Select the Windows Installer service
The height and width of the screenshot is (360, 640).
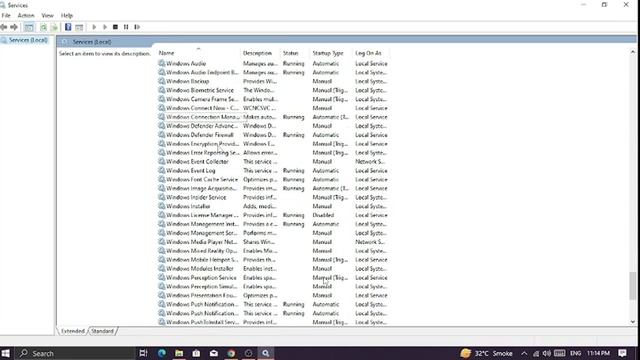coord(273,206)
